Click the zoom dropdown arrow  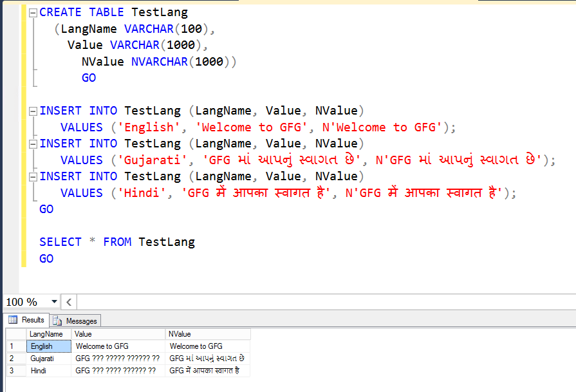(53, 301)
